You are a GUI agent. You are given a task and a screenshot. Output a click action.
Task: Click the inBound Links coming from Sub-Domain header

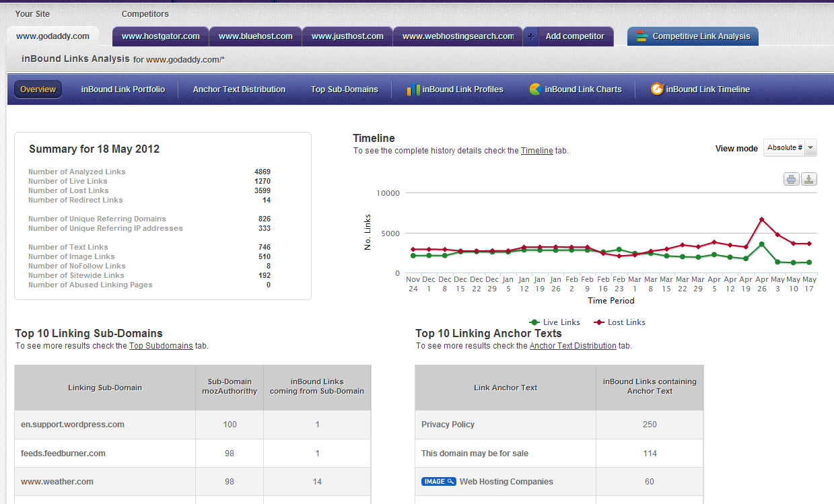point(317,388)
